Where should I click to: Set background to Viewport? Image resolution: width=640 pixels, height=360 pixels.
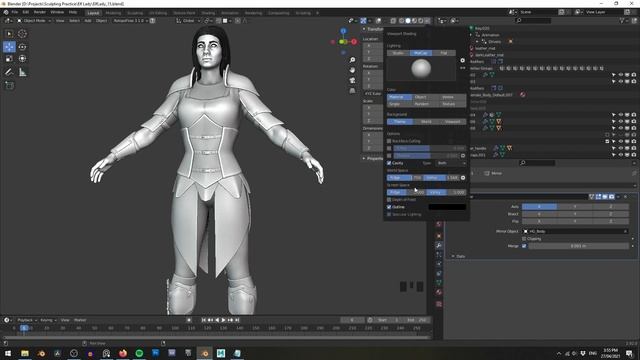(x=453, y=122)
